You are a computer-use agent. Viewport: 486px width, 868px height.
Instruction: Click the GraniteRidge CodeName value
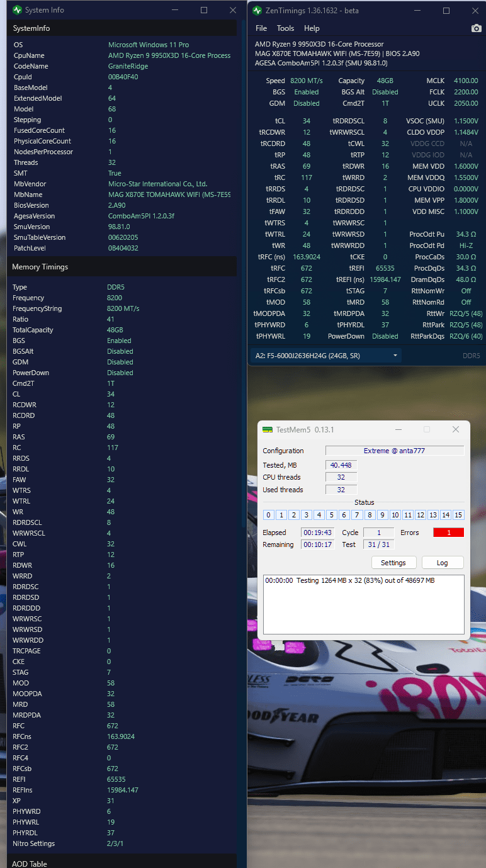[x=128, y=66]
